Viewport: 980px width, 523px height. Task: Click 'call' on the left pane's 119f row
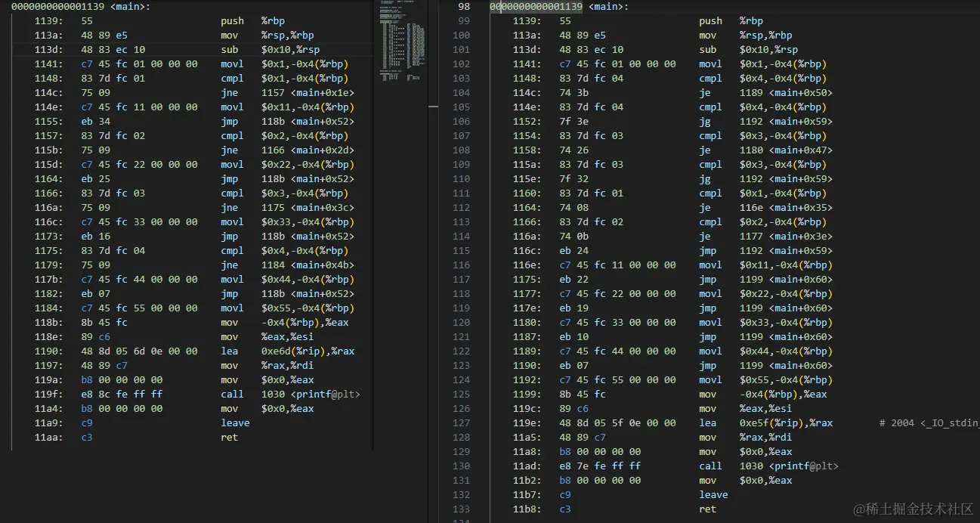[233, 395]
